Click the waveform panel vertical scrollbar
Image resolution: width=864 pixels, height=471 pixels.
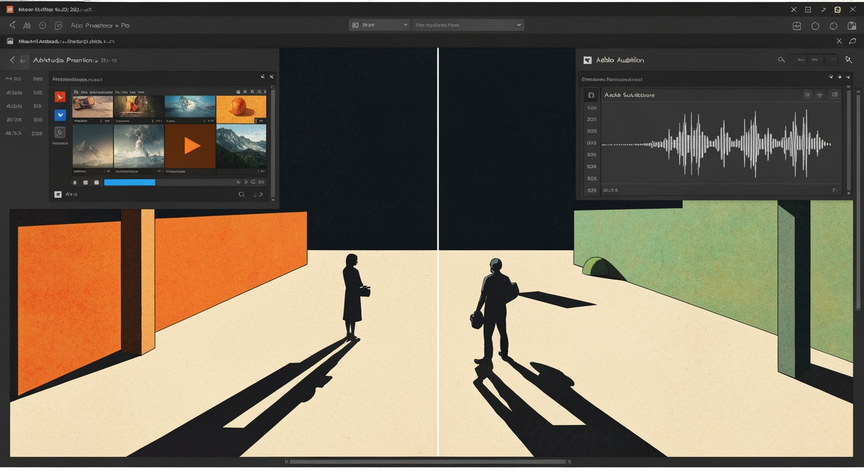pos(849,142)
